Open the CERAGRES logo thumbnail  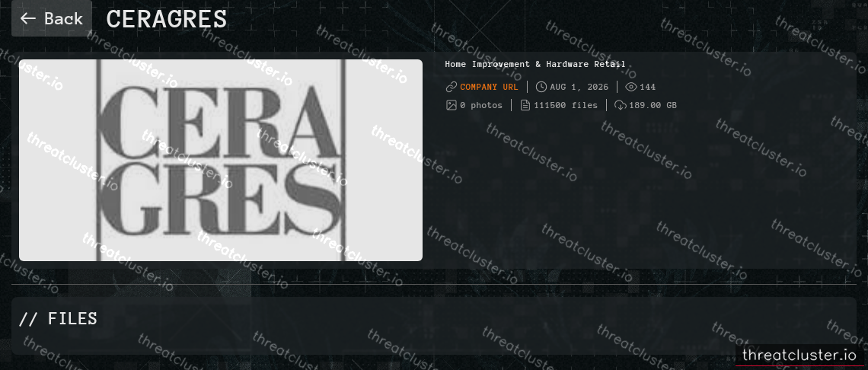tap(221, 160)
